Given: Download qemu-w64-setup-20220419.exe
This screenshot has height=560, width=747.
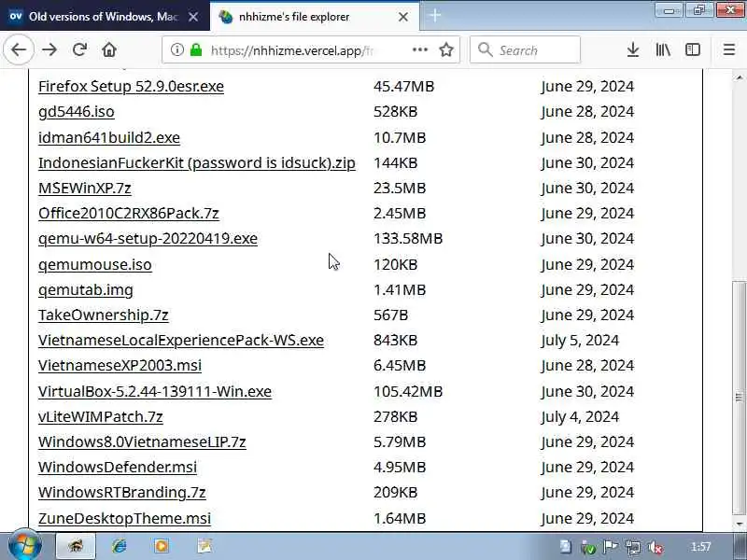Looking at the screenshot, I should click(148, 239).
